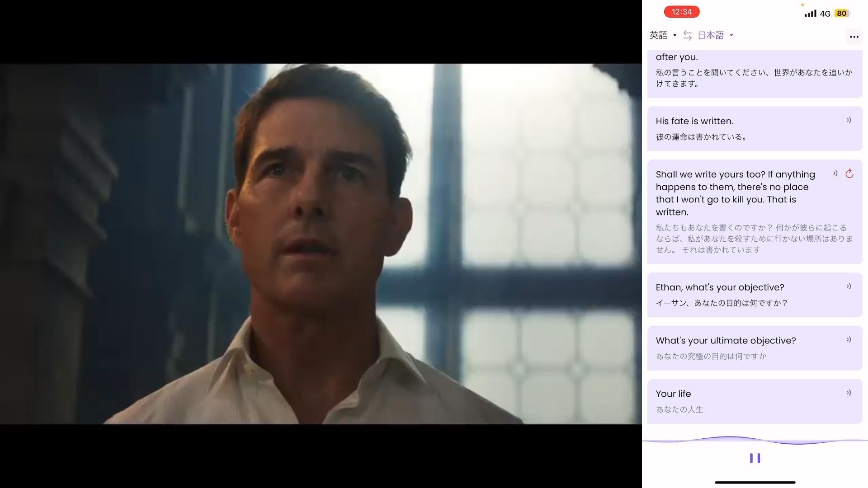Image resolution: width=868 pixels, height=488 pixels.
Task: Tap the Japanese translation あなたの人生
Action: pos(679,409)
